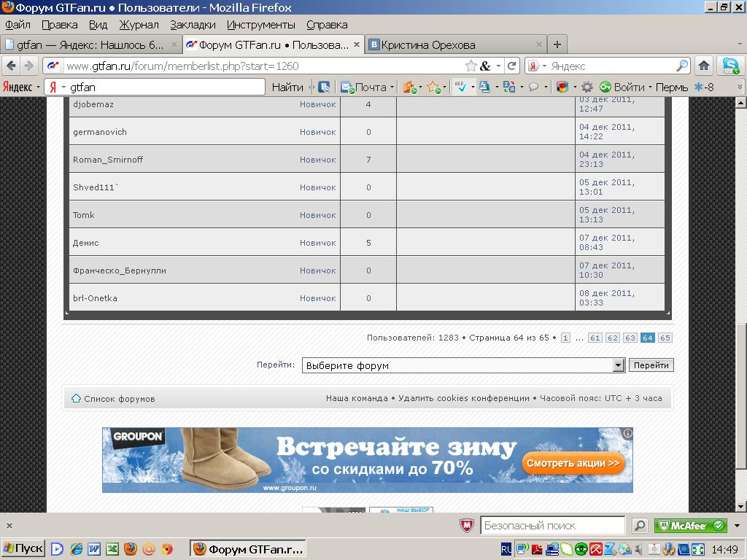Click Удалить cookies конференции link
This screenshot has width=747, height=560.
pyautogui.click(x=463, y=398)
